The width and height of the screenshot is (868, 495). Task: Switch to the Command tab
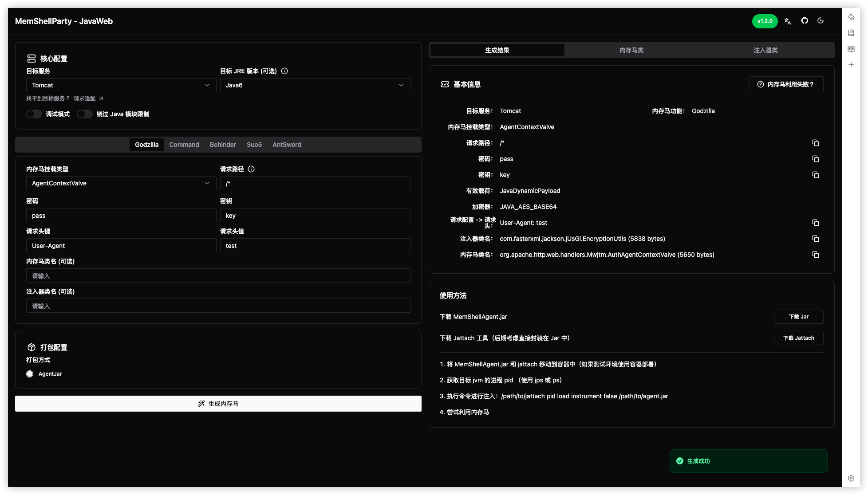[184, 145]
